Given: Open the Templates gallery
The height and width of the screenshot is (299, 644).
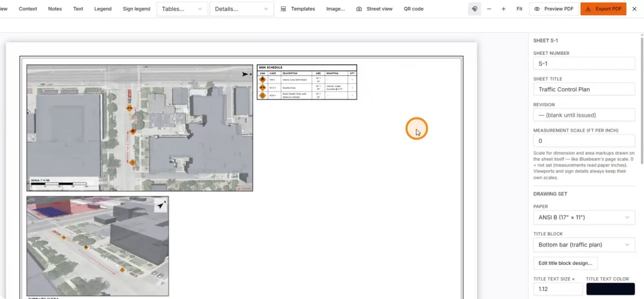Looking at the screenshot, I should pos(298,9).
